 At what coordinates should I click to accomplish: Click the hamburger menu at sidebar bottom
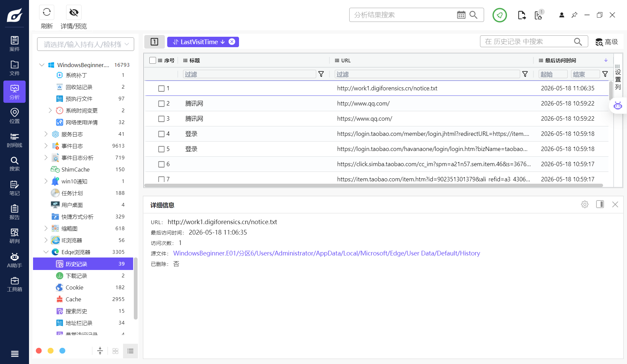pos(14,354)
